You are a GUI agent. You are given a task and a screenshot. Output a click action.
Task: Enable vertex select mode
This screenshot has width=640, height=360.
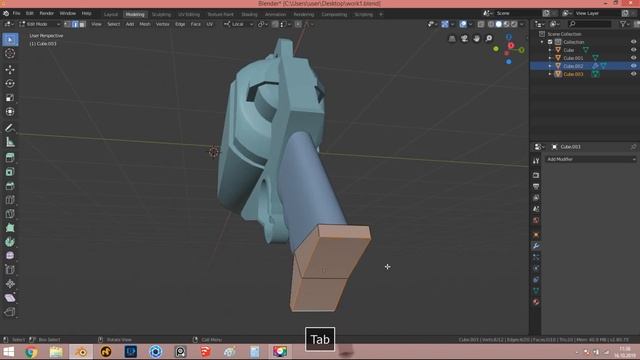point(68,24)
